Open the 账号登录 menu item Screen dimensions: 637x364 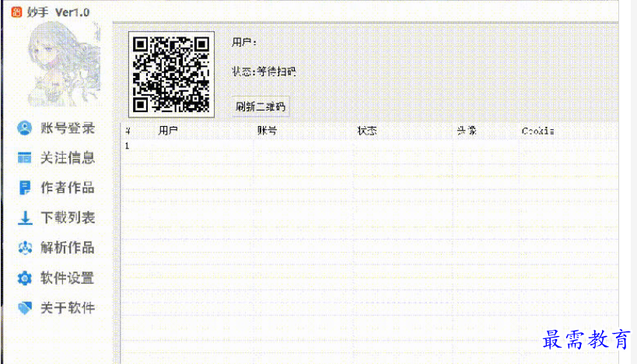(56, 128)
